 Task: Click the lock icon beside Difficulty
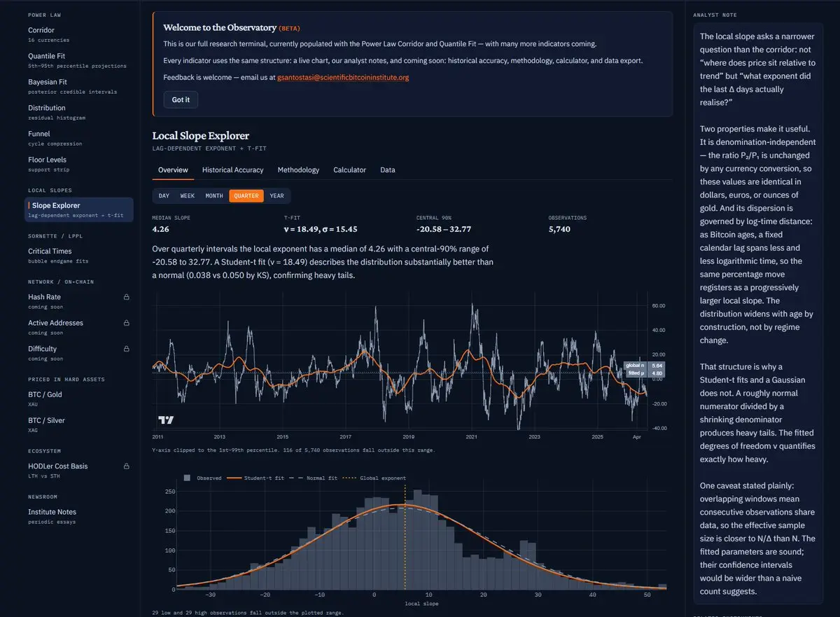(127, 349)
